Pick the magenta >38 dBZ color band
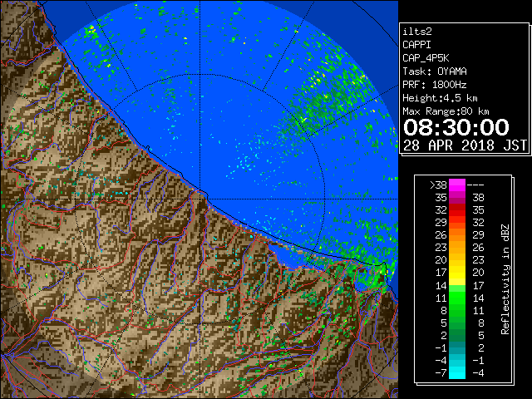 457,185
